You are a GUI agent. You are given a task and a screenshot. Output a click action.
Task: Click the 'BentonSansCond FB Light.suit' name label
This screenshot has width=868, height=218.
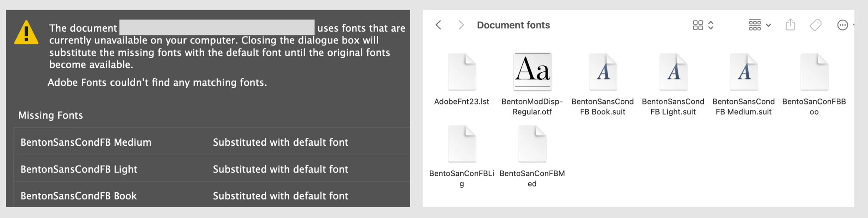click(x=673, y=106)
